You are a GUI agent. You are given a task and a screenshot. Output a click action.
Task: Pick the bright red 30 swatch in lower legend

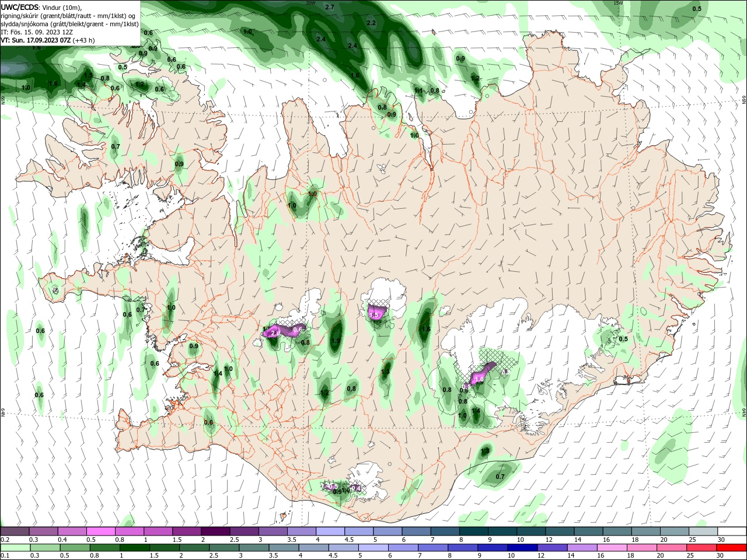[731, 548]
